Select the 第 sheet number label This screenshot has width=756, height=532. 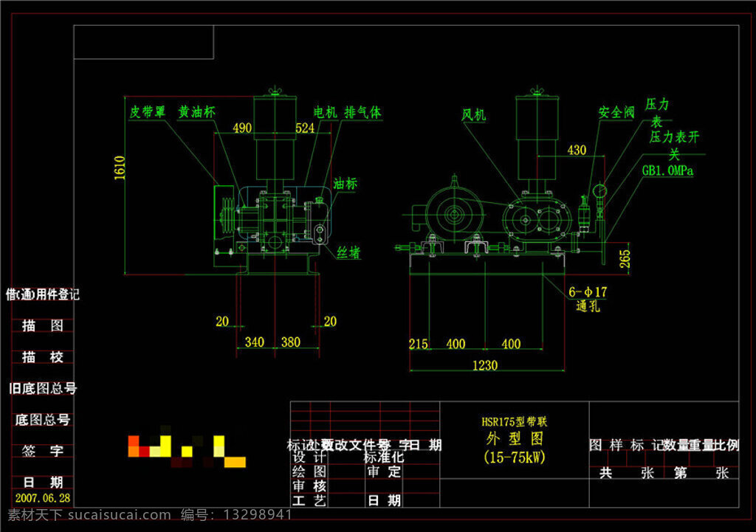click(x=680, y=473)
